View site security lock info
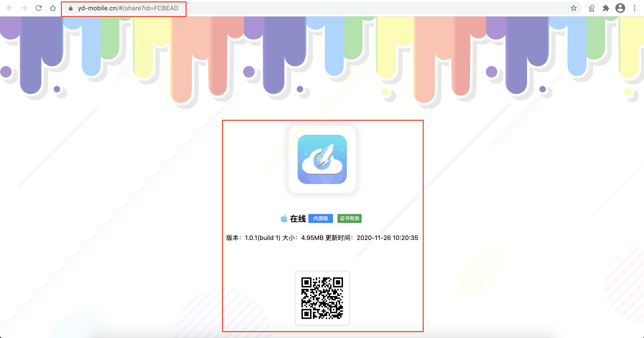Viewport: 644px width, 338px height. tap(71, 8)
